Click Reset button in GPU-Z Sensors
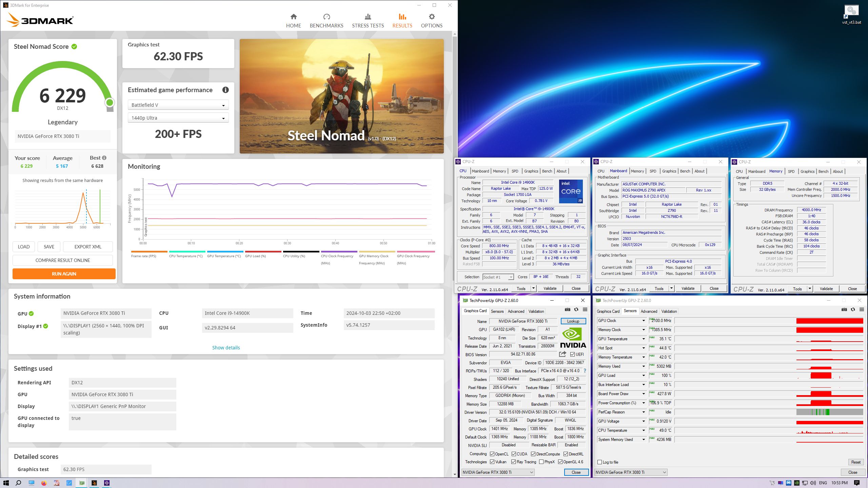This screenshot has width=868, height=488. [855, 462]
